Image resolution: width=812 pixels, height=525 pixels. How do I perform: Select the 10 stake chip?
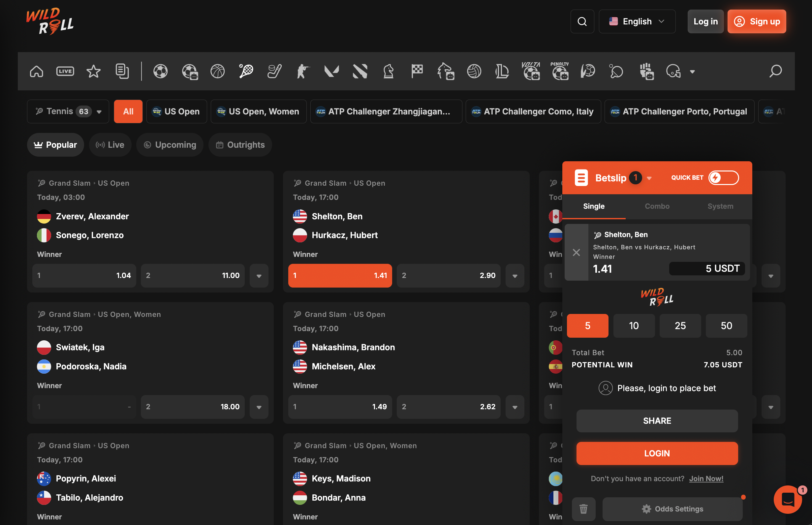(x=634, y=325)
